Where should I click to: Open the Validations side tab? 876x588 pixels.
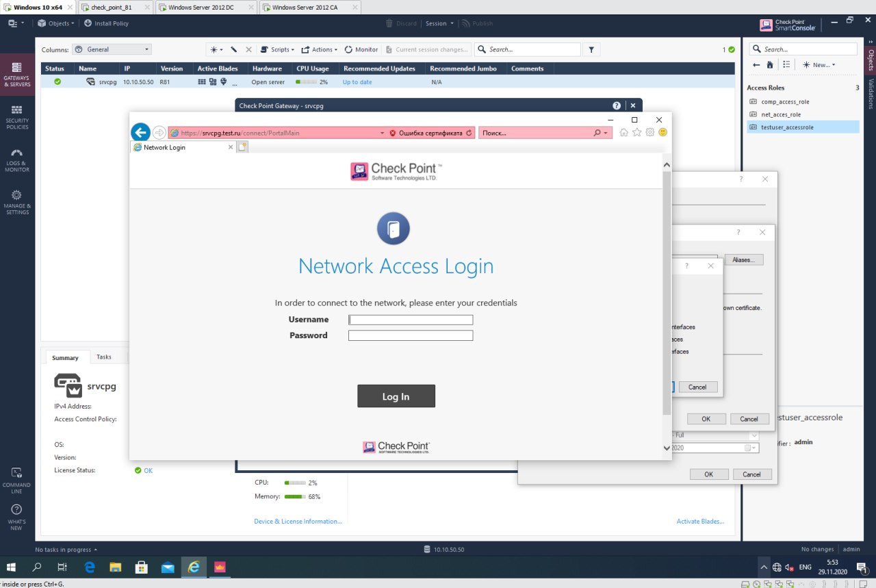click(871, 93)
